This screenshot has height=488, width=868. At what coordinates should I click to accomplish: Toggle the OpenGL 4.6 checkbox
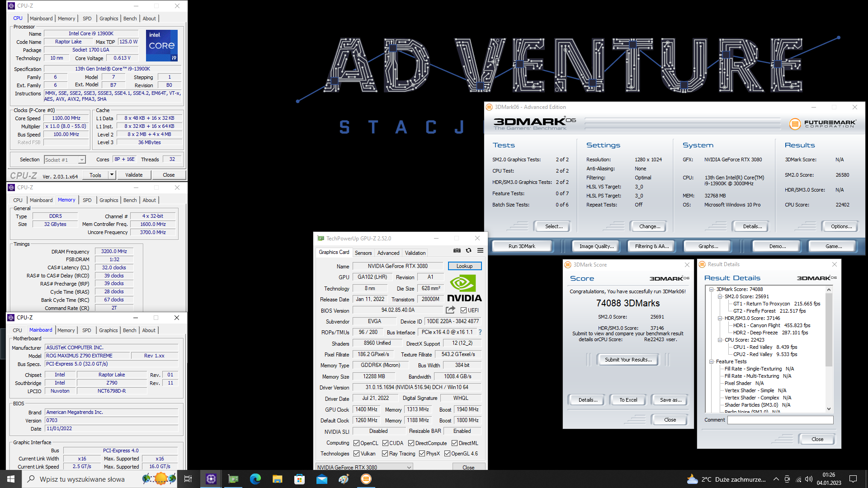[x=447, y=454]
